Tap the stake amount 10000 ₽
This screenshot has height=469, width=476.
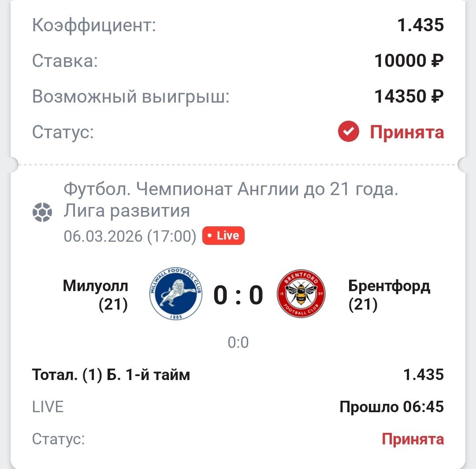tap(409, 61)
